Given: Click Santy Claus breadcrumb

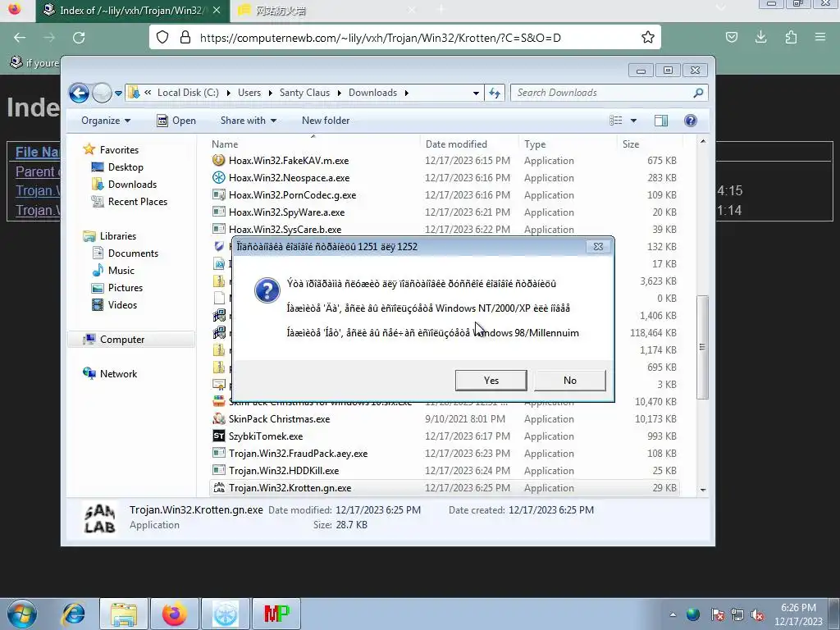Looking at the screenshot, I should point(304,93).
